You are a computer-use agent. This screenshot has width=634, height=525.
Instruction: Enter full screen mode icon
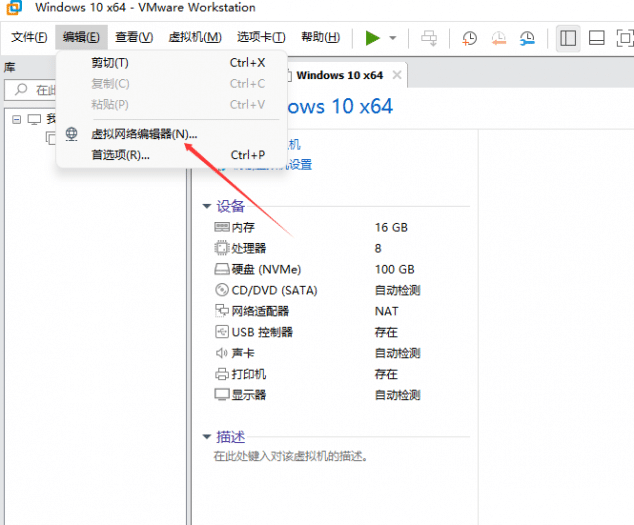pyautogui.click(x=625, y=38)
